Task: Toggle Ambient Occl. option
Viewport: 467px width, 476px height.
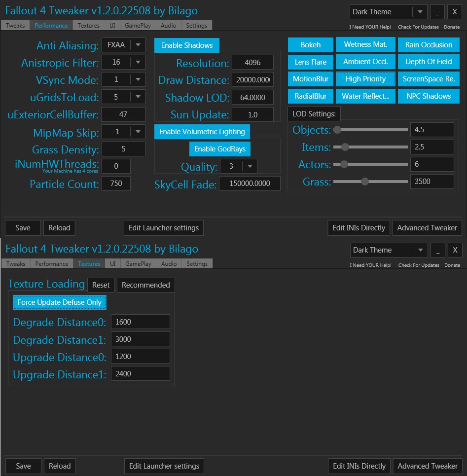Action: click(x=365, y=62)
